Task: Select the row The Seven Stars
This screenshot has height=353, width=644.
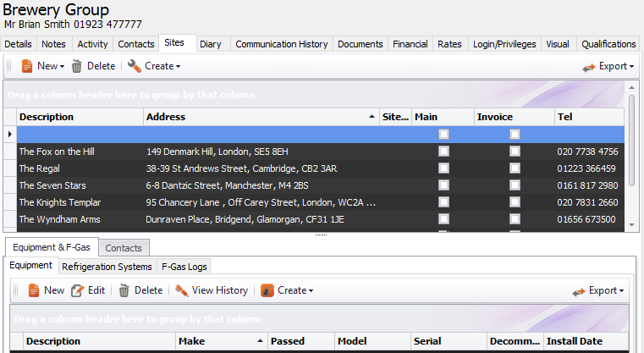Action: [x=321, y=185]
